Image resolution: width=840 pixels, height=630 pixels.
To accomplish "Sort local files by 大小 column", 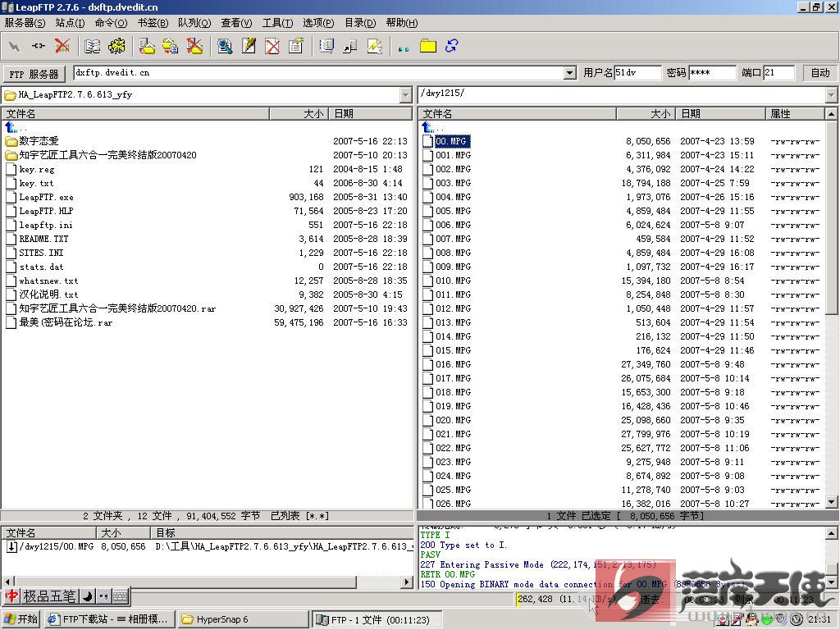I will pyautogui.click(x=299, y=113).
